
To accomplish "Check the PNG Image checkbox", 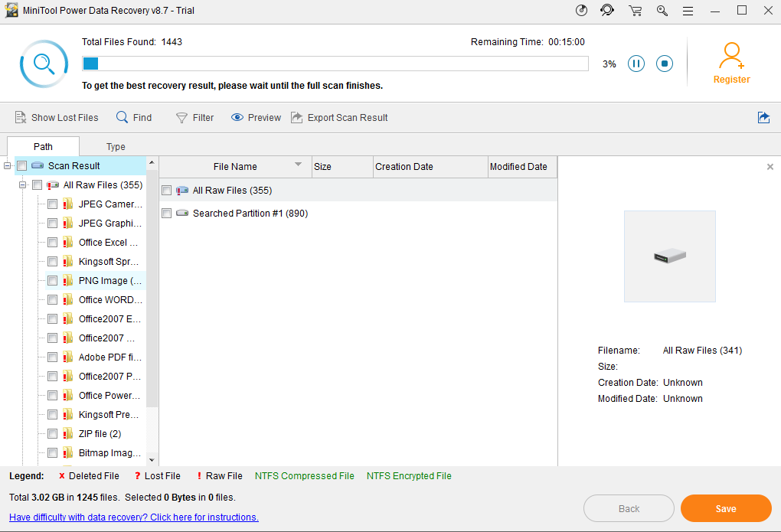I will click(52, 281).
